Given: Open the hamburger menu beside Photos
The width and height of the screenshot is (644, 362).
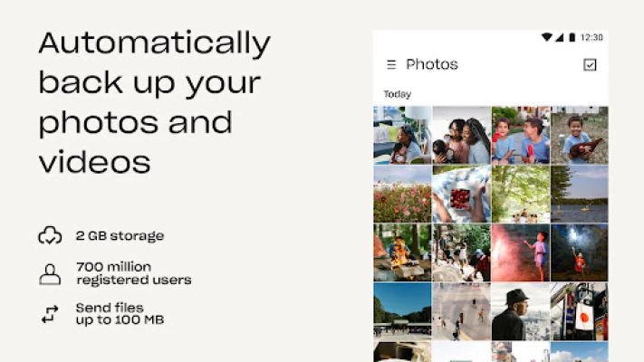Looking at the screenshot, I should pyautogui.click(x=391, y=64).
